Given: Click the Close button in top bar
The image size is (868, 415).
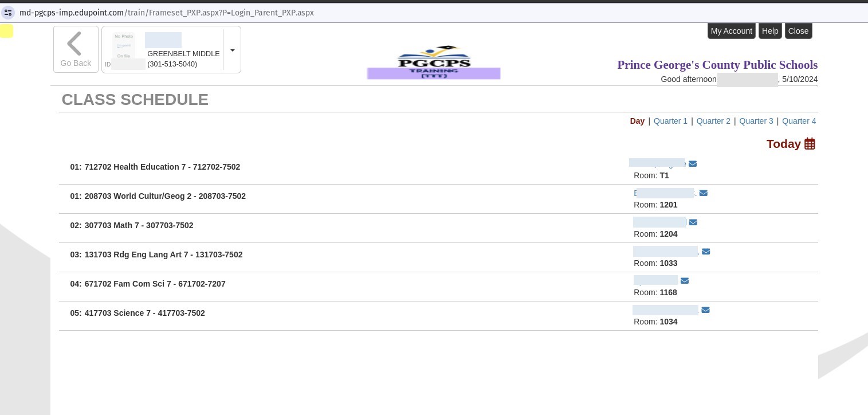Looking at the screenshot, I should pos(798,31).
